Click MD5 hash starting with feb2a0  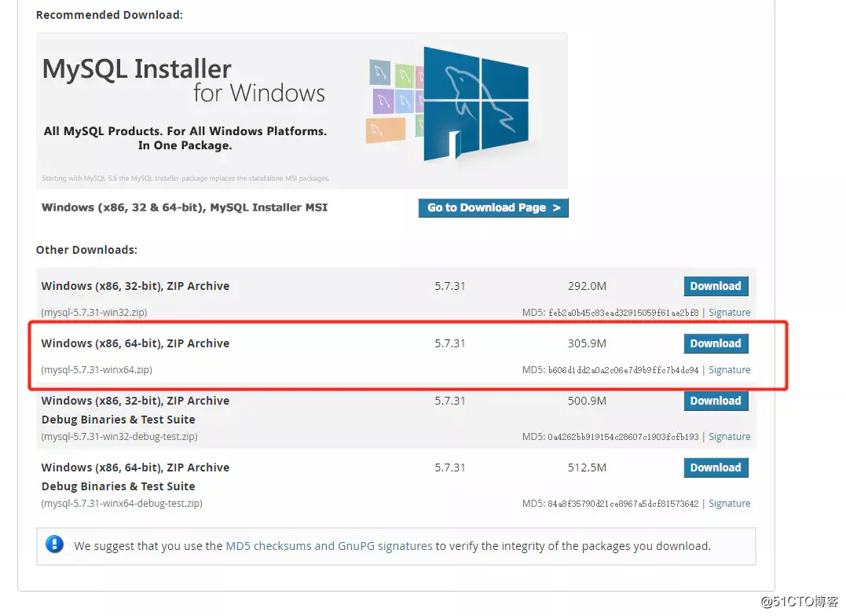pyautogui.click(x=623, y=313)
